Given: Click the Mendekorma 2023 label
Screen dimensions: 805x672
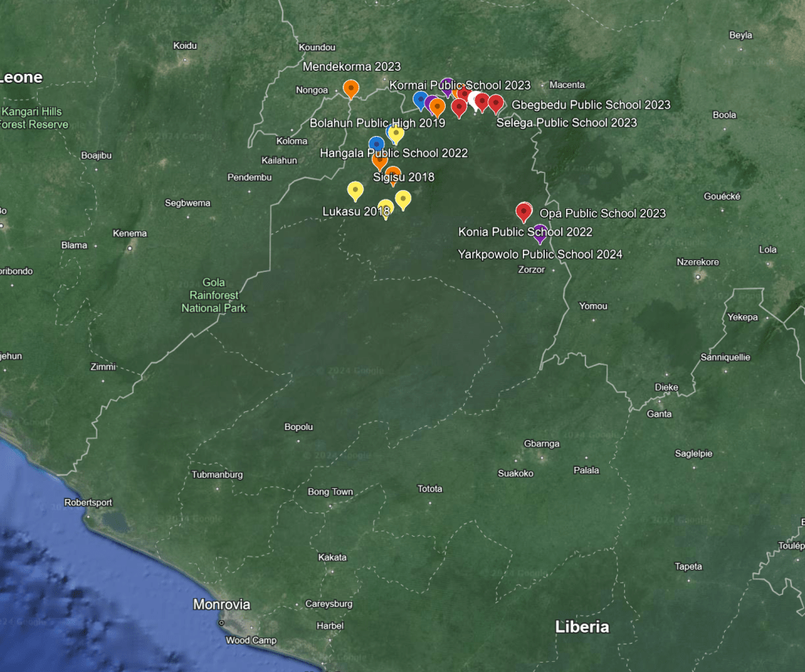Looking at the screenshot, I should click(351, 67).
